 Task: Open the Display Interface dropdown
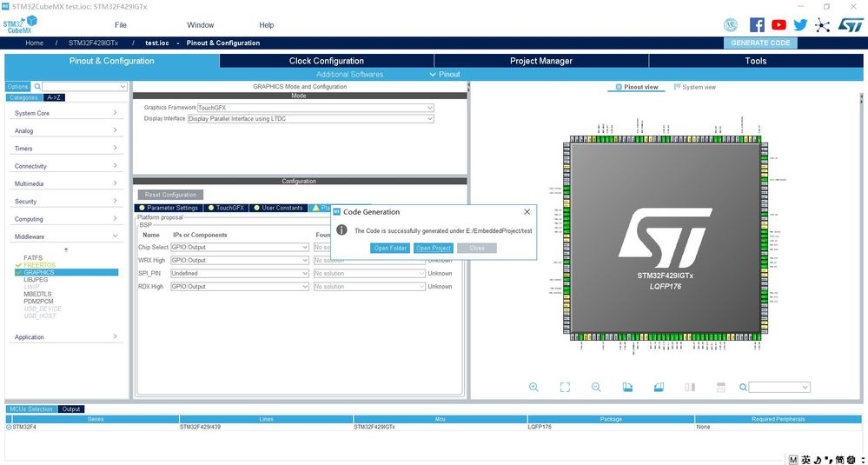point(310,118)
